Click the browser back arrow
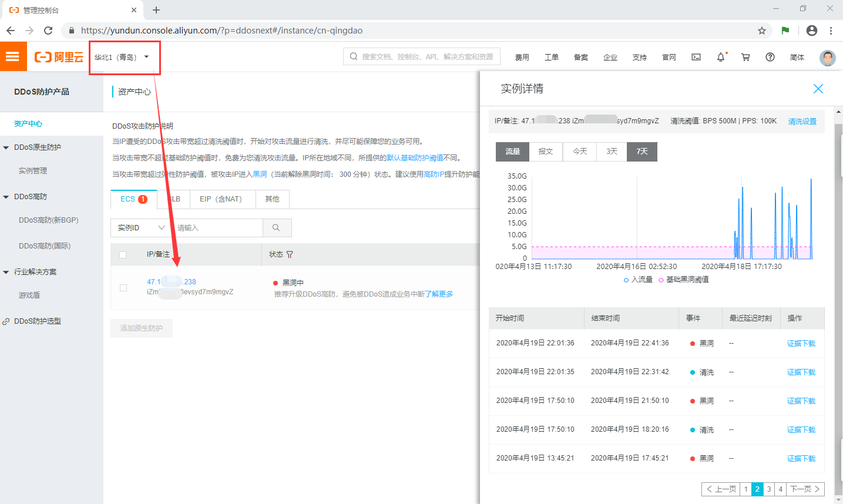This screenshot has width=843, height=504. pos(11,31)
